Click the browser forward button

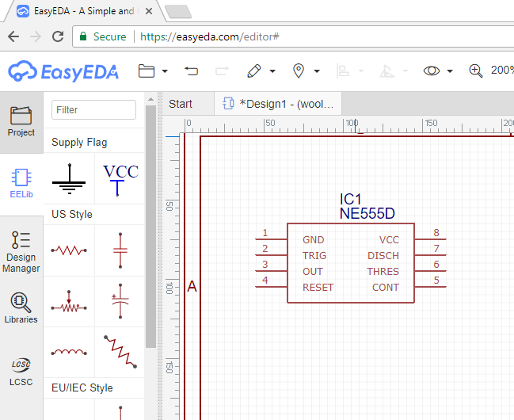36,36
